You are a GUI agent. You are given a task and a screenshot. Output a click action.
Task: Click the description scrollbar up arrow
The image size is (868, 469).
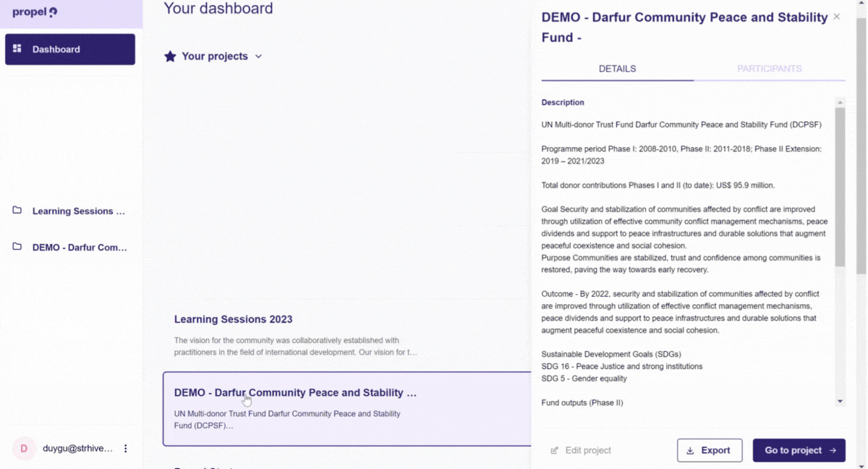(x=840, y=103)
